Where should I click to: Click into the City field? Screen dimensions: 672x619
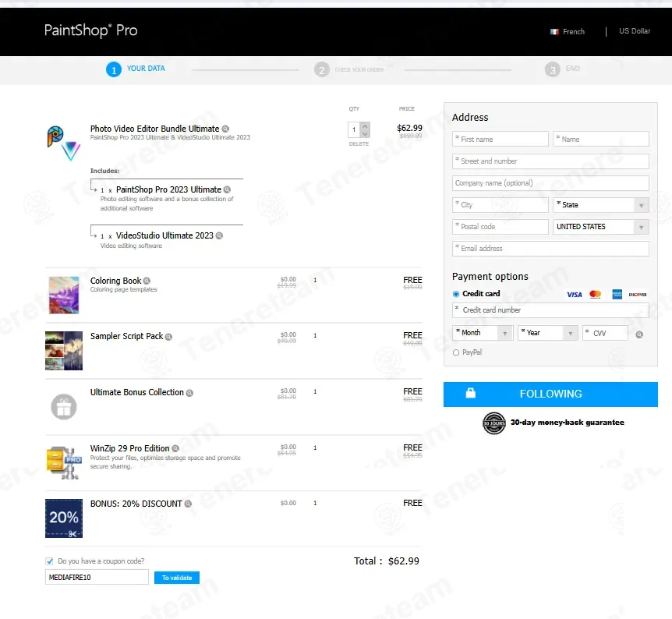coord(500,205)
